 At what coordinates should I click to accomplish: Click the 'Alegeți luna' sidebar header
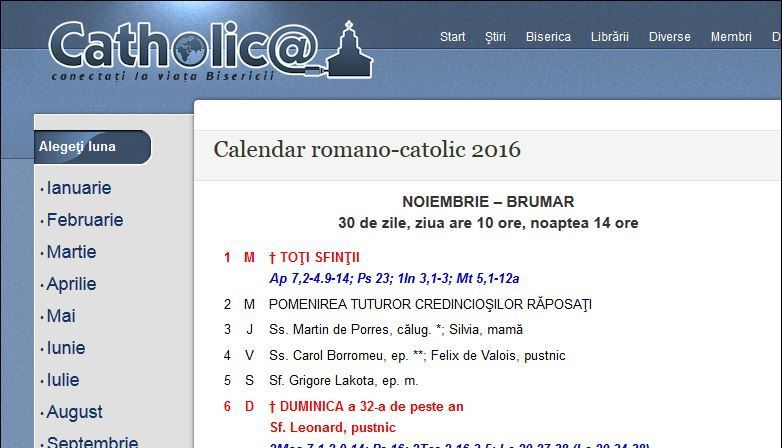click(x=92, y=147)
